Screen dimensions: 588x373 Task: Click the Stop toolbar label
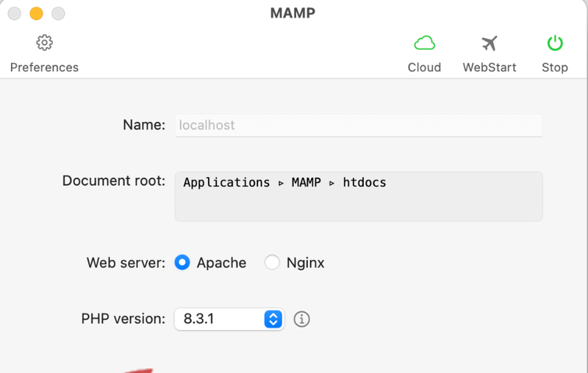pyautogui.click(x=555, y=68)
